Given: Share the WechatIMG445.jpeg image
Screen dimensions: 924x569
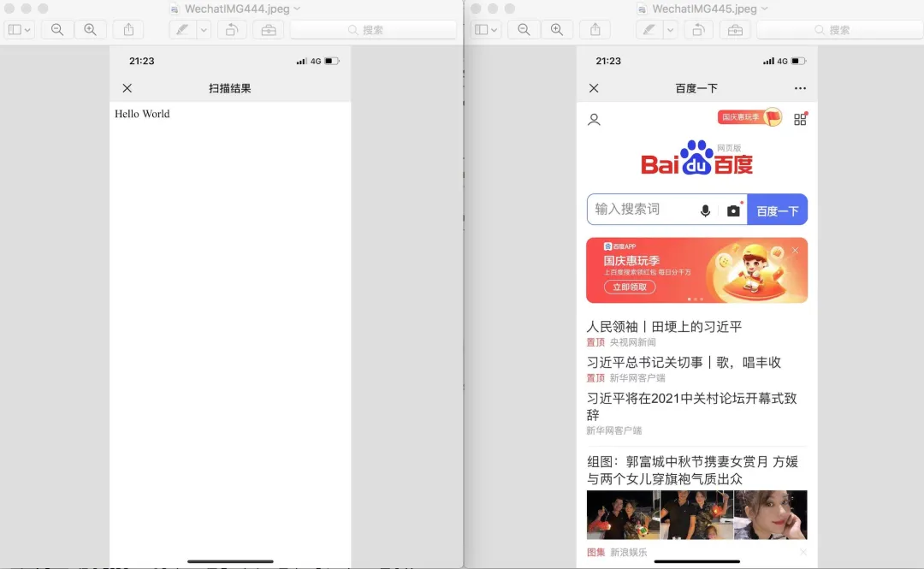Looking at the screenshot, I should 595,29.
